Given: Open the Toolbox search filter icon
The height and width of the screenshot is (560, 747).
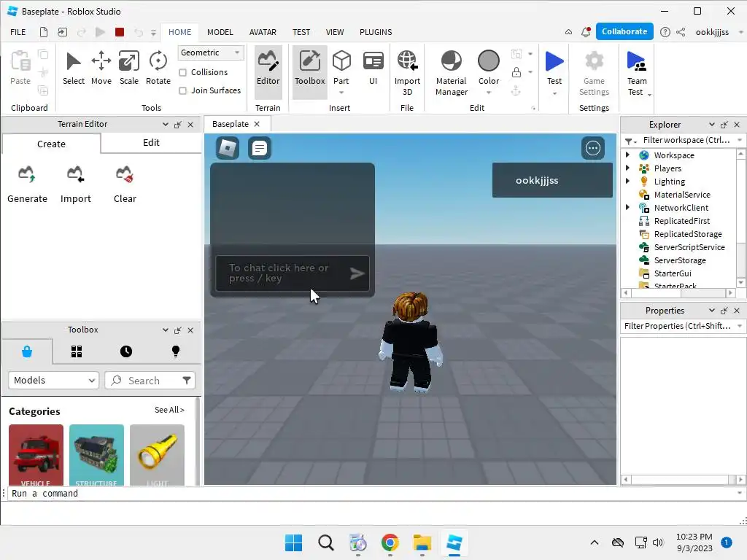Looking at the screenshot, I should tap(187, 381).
